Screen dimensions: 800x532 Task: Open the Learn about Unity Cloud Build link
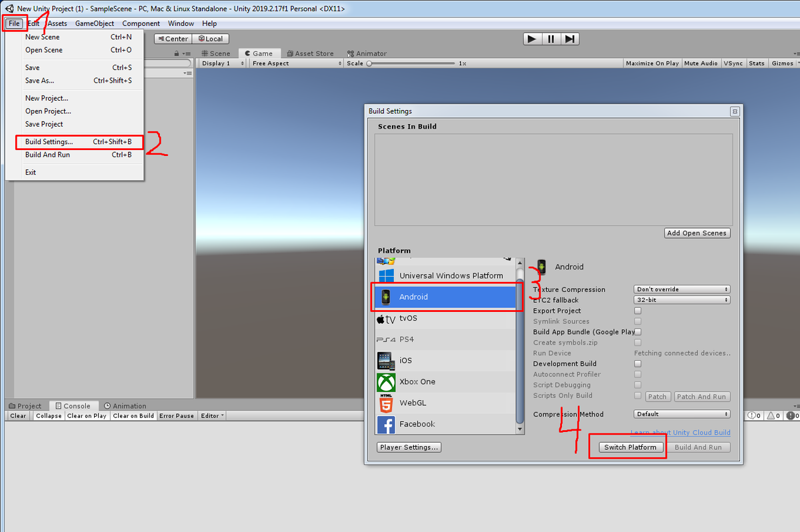click(x=681, y=433)
